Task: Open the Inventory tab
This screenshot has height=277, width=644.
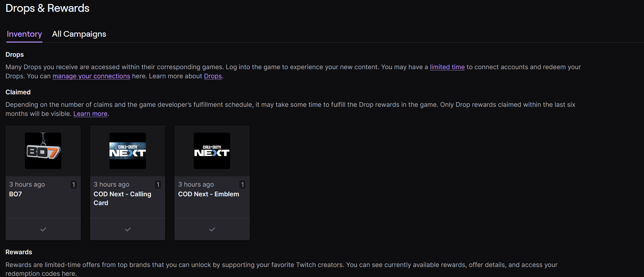Action: (24, 34)
